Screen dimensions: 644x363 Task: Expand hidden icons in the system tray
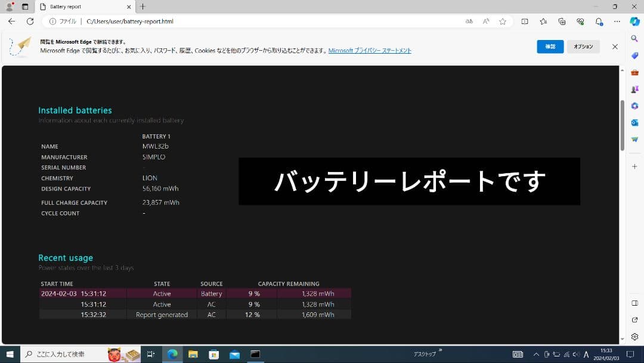coord(535,353)
